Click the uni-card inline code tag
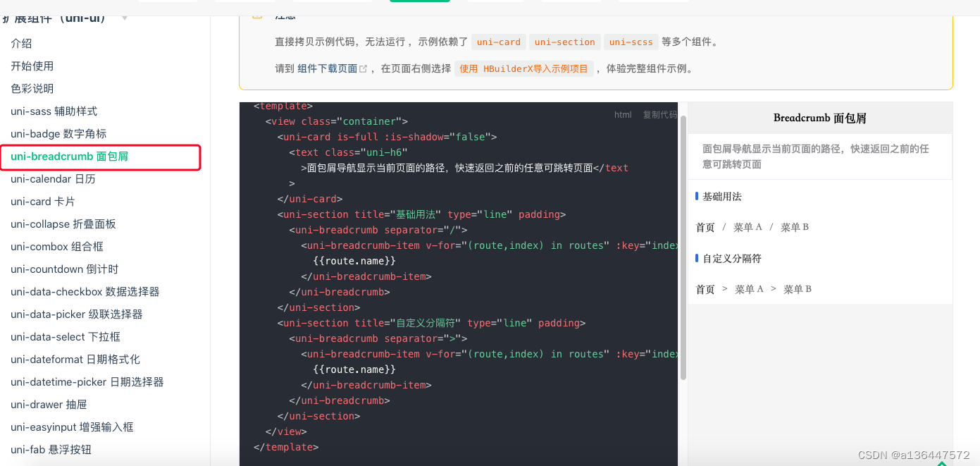The image size is (980, 466). click(x=499, y=42)
